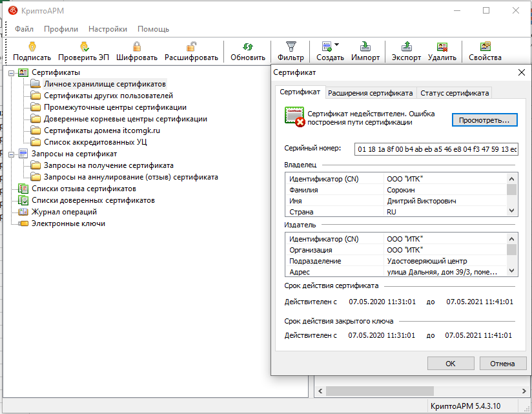Open the Свойства properties icon
The width and height of the screenshot is (532, 414).
tap(485, 47)
